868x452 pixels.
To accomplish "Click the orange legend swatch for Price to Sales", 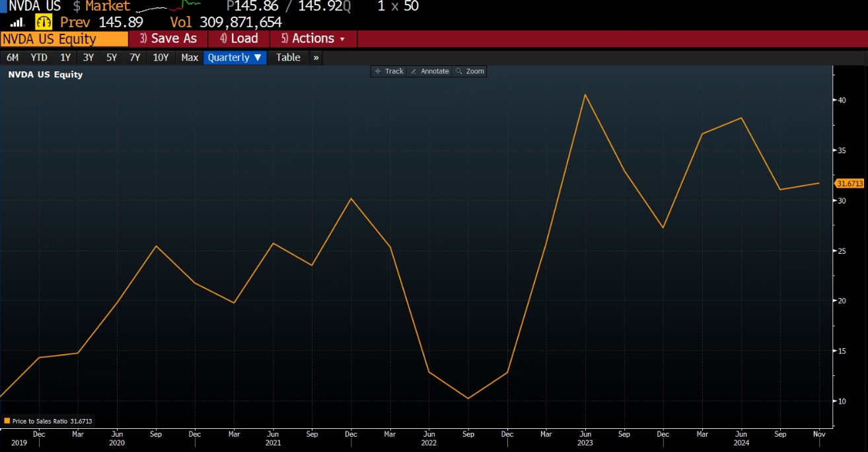I will 7,421.
